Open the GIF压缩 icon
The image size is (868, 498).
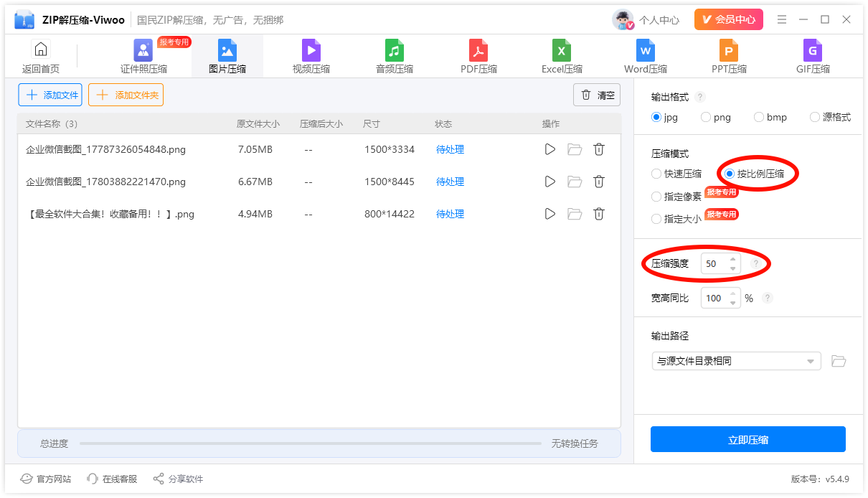pos(813,50)
